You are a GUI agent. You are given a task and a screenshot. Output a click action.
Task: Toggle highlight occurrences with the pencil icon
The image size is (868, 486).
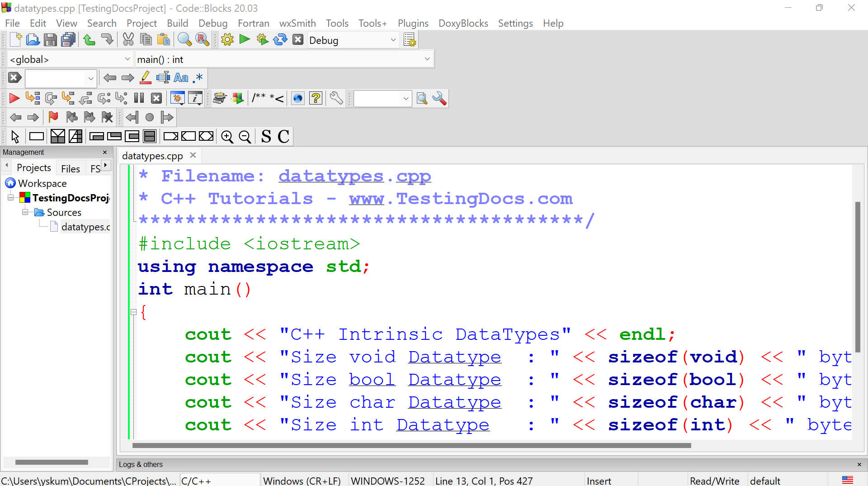(x=145, y=77)
